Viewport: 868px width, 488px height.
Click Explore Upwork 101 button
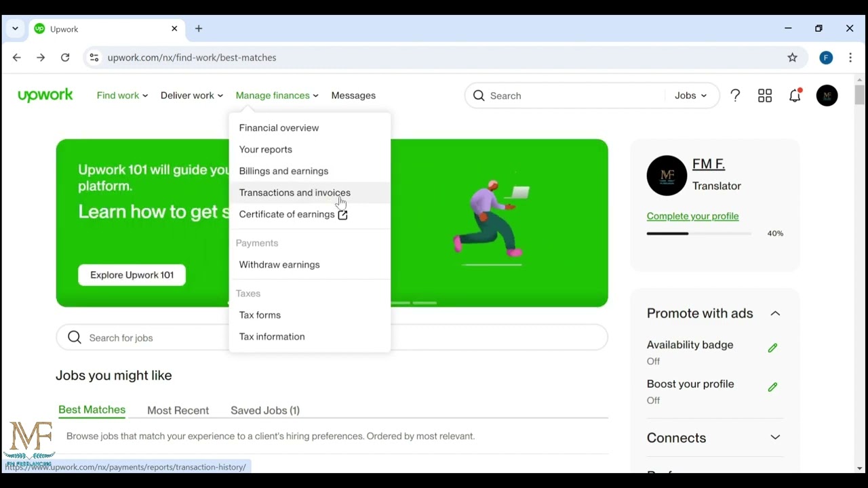coord(132,274)
